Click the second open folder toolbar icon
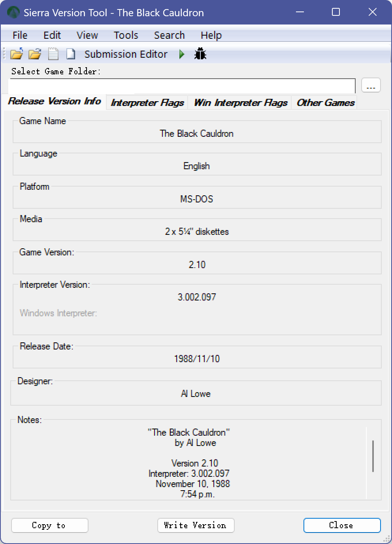392x544 pixels. coord(35,54)
